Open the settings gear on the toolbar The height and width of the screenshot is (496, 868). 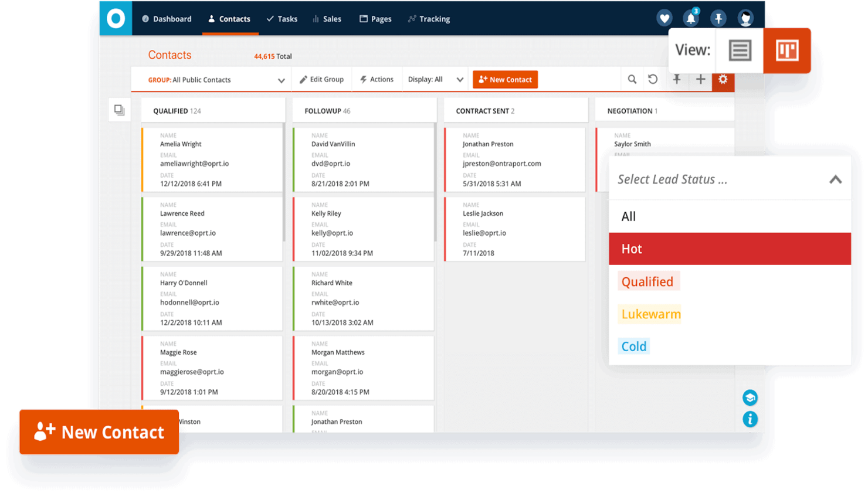[723, 80]
